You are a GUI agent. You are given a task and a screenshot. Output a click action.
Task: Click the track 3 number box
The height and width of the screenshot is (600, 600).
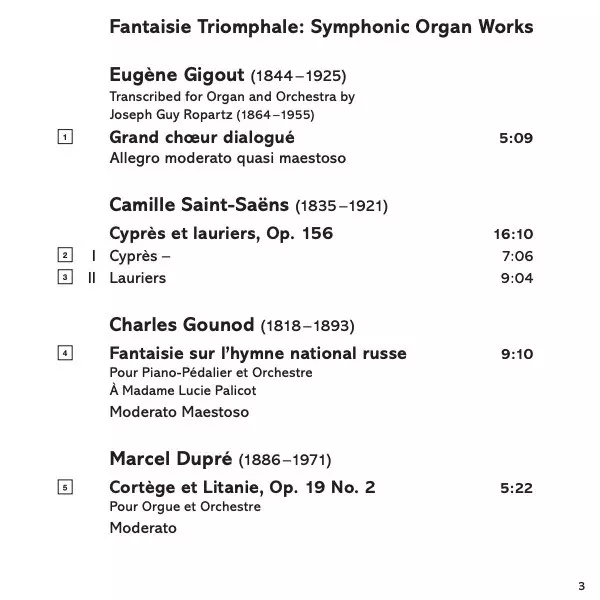click(66, 277)
